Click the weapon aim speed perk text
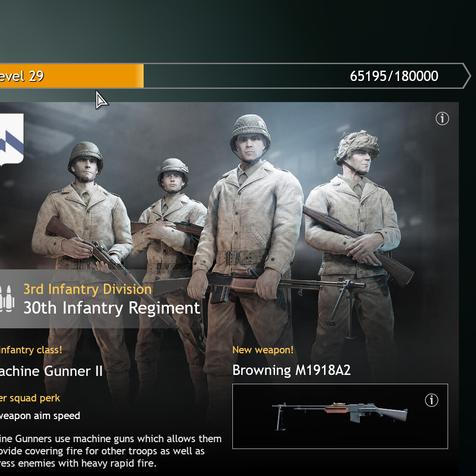 pyautogui.click(x=40, y=416)
